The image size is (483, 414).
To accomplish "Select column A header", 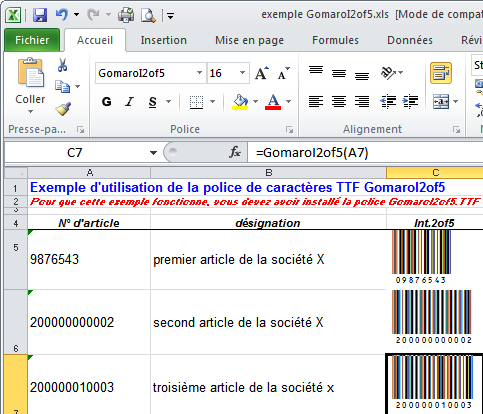I will 89,173.
